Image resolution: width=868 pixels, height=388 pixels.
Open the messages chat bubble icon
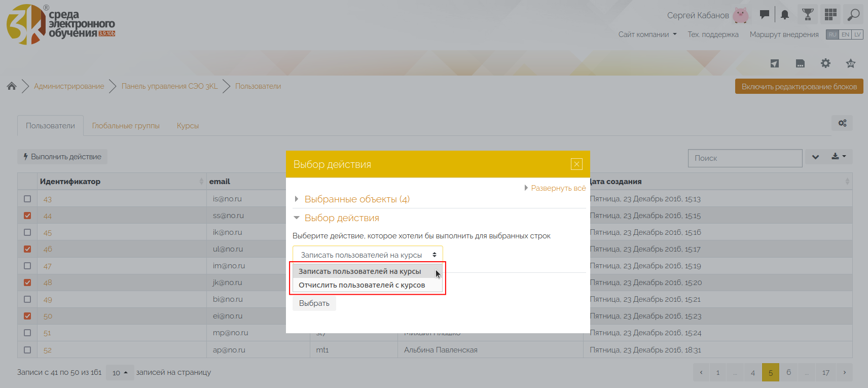(x=764, y=15)
